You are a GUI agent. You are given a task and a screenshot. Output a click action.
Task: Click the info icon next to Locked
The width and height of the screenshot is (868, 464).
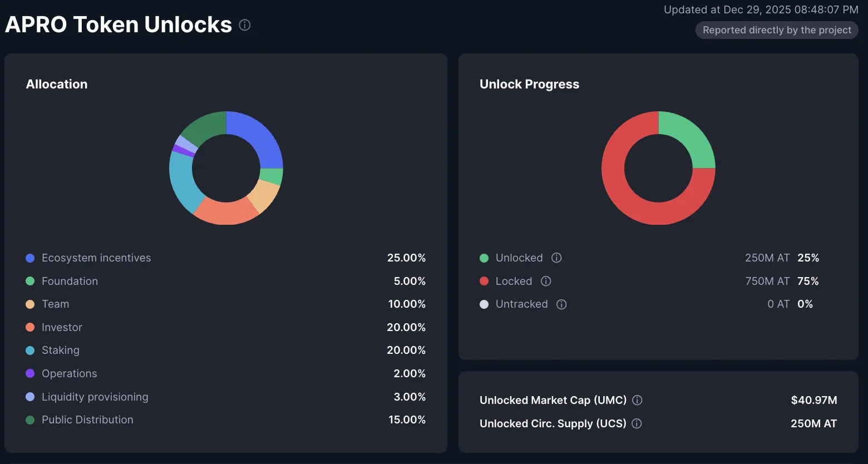545,281
